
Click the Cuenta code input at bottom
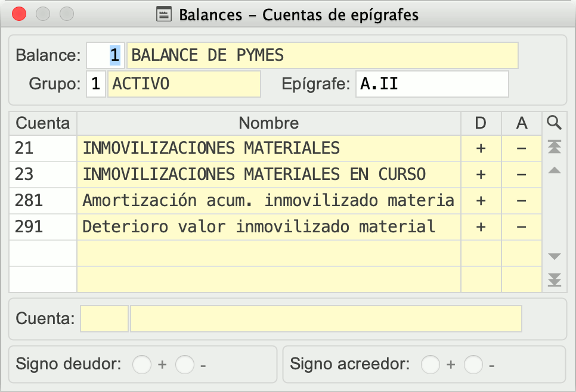pos(104,319)
